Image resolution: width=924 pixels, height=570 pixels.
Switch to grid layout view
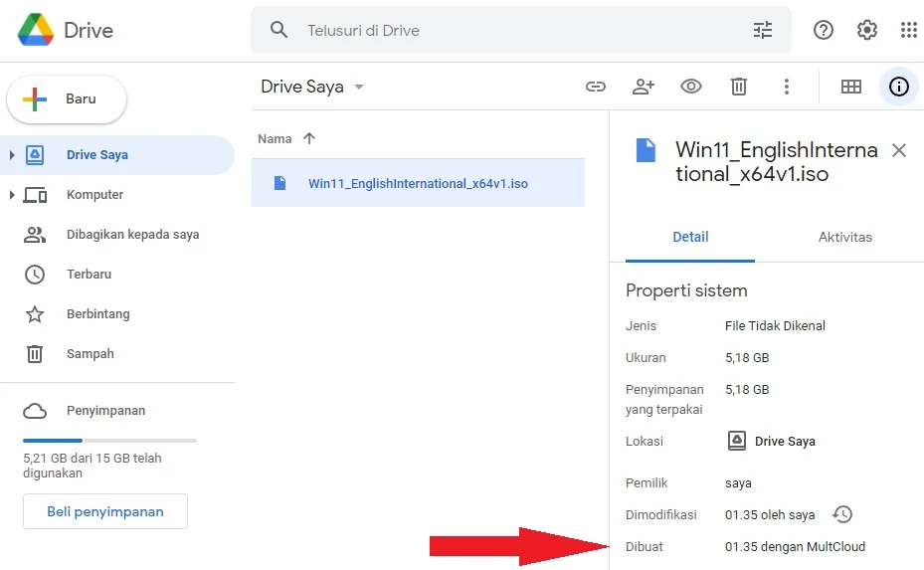[x=851, y=87]
